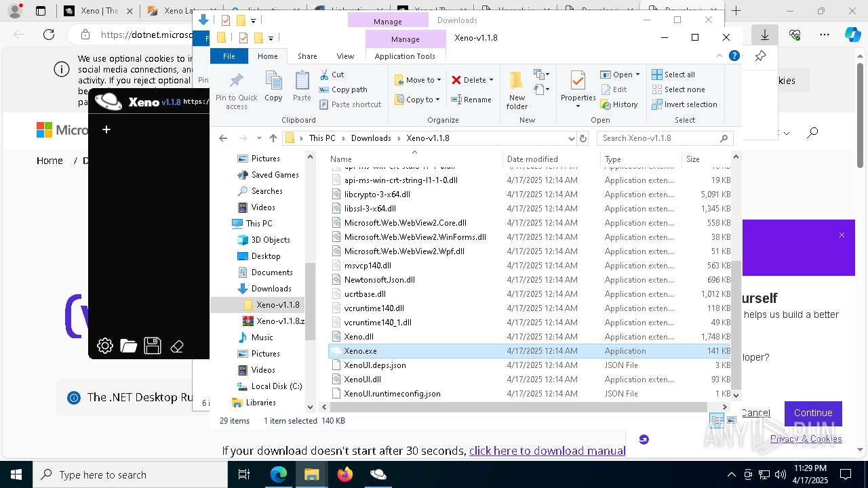Select the Home ribbon tab

pos(267,56)
